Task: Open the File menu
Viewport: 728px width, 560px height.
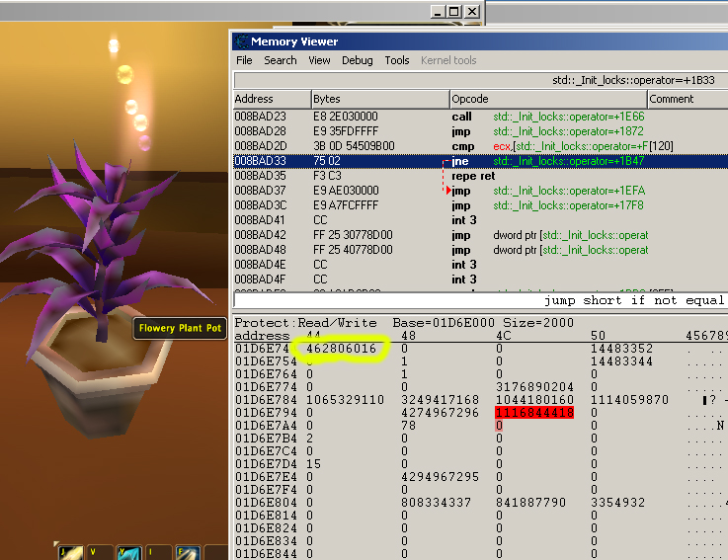Action: tap(244, 60)
